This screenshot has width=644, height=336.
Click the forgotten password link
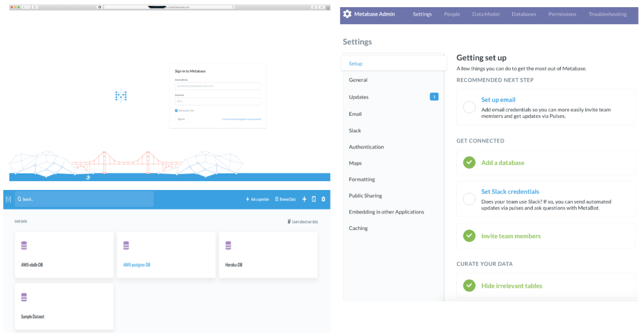pyautogui.click(x=241, y=119)
